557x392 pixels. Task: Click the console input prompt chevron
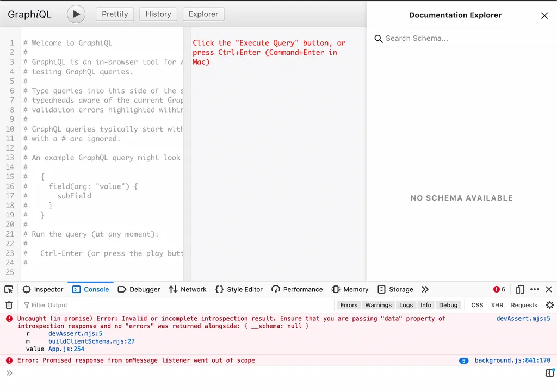[x=9, y=373]
